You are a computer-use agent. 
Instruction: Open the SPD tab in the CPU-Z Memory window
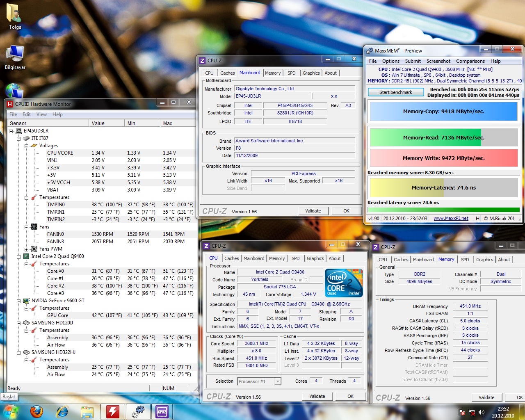(465, 260)
